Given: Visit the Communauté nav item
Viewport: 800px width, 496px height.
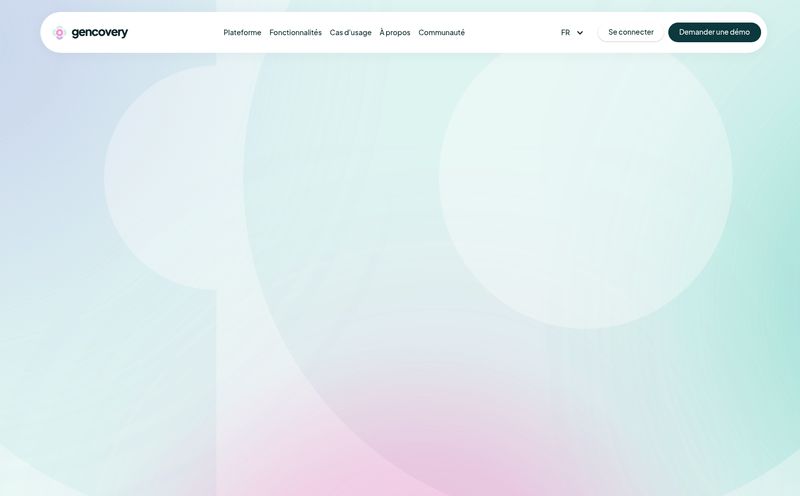Looking at the screenshot, I should [441, 32].
